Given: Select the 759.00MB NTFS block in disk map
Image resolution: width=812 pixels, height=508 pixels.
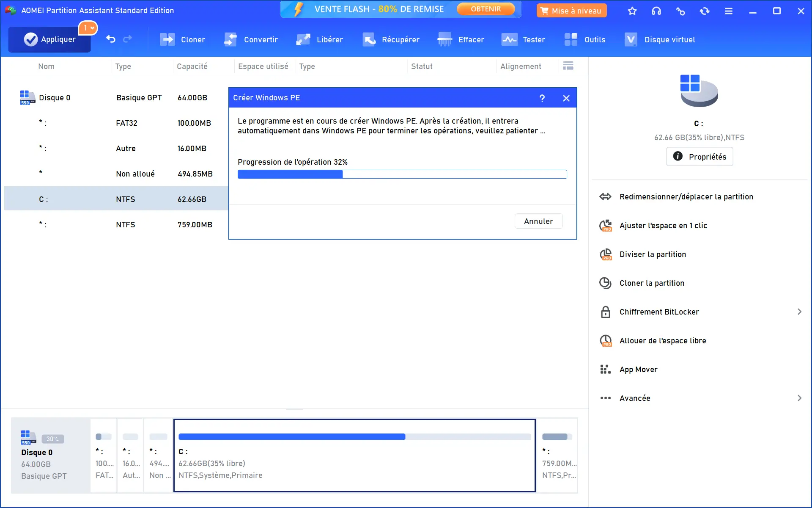Looking at the screenshot, I should click(x=558, y=456).
